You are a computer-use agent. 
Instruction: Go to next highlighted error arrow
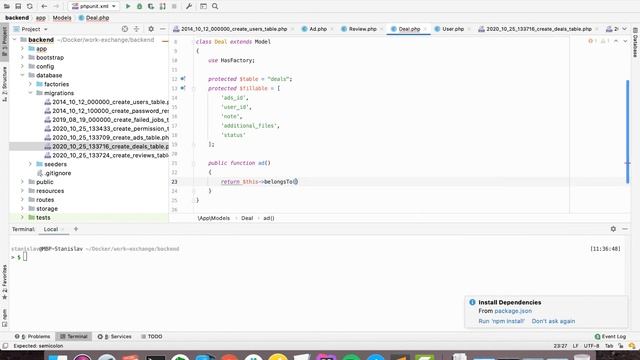tap(625, 41)
